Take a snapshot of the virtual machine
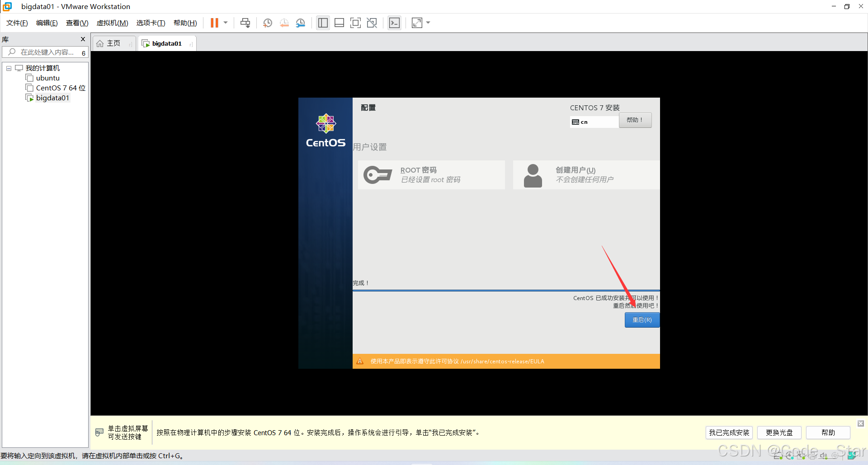The height and width of the screenshot is (465, 868). 268,23
